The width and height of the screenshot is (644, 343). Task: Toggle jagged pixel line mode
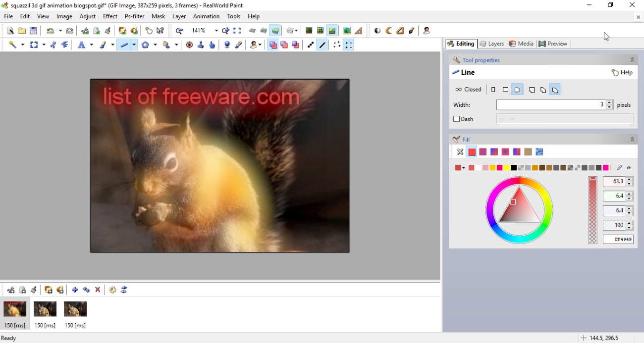click(311, 45)
